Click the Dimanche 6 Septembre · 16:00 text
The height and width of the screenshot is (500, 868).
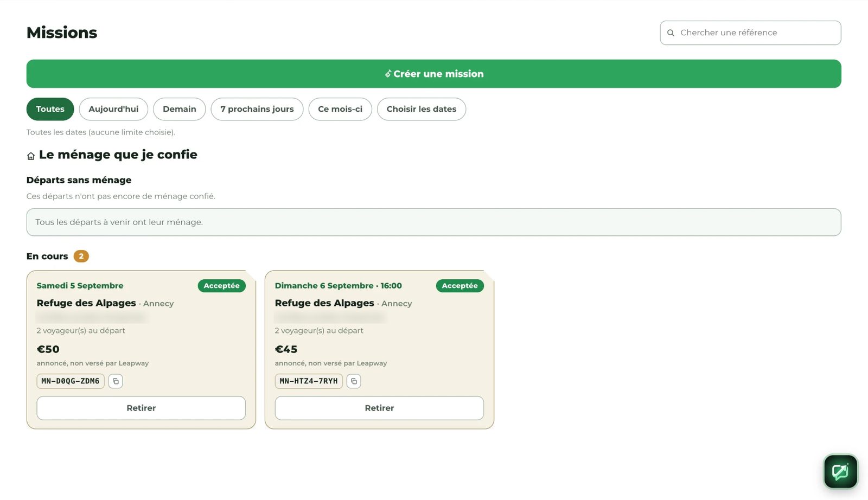tap(338, 286)
